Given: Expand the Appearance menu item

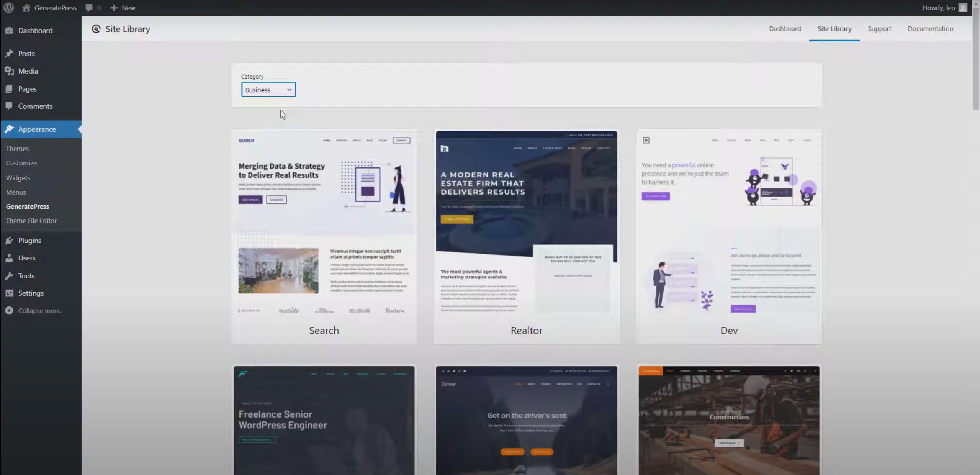Looking at the screenshot, I should [x=37, y=129].
